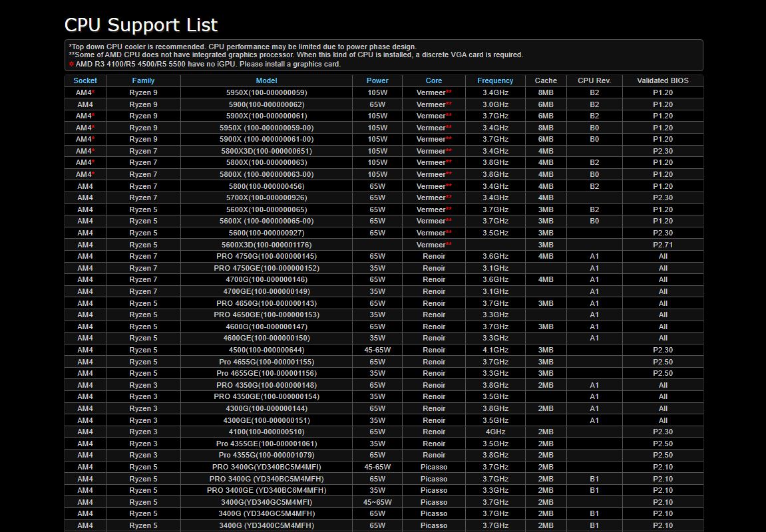Select model PRO 4650GE(100-000000153) cell
The height and width of the screenshot is (532, 766).
coord(266,315)
